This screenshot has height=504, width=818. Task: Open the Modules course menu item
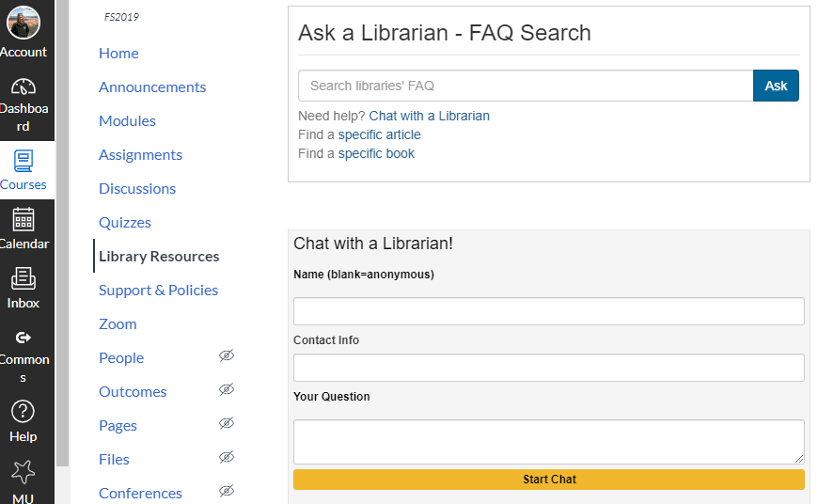pyautogui.click(x=127, y=121)
